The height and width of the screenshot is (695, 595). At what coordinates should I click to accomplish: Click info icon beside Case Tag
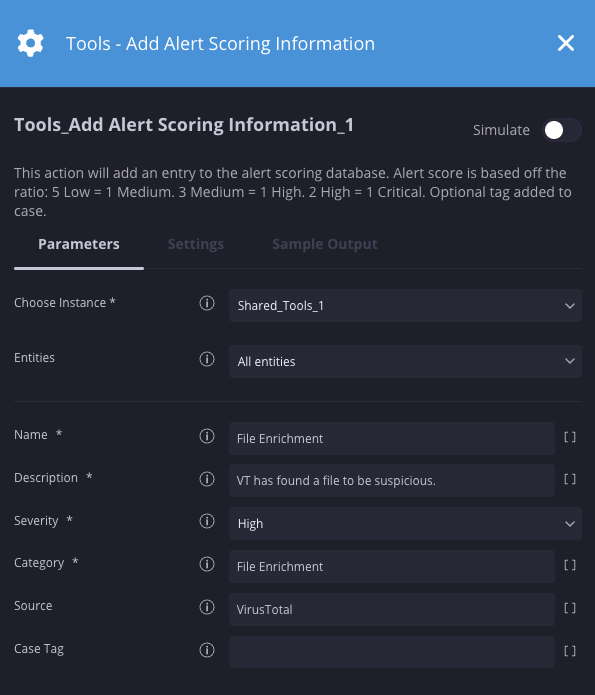click(207, 650)
